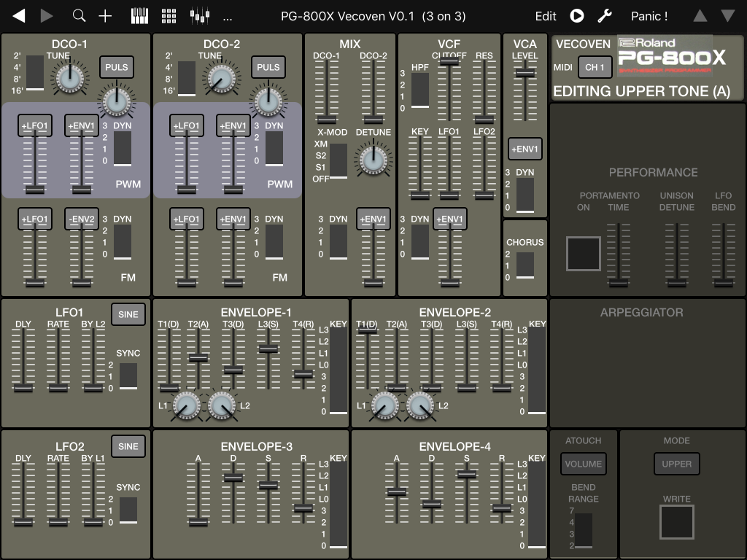Tap the play circle icon
Screen dimensions: 747x560
pyautogui.click(x=577, y=16)
